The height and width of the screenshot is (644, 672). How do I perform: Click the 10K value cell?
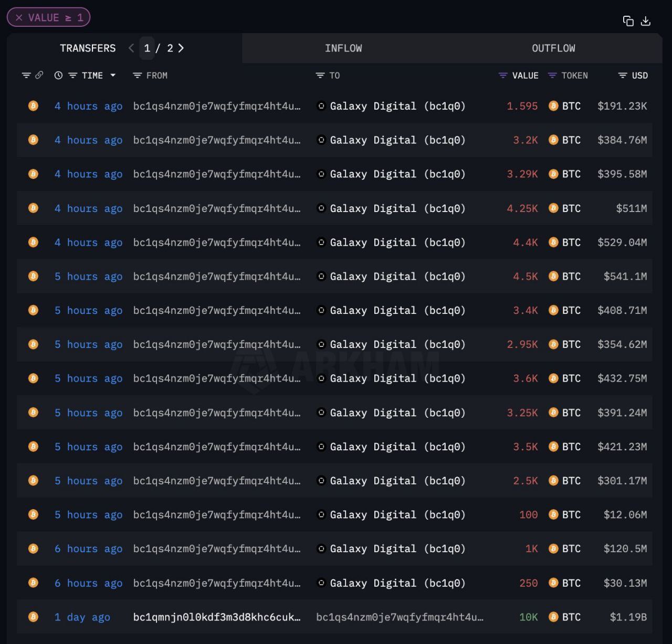click(x=529, y=617)
